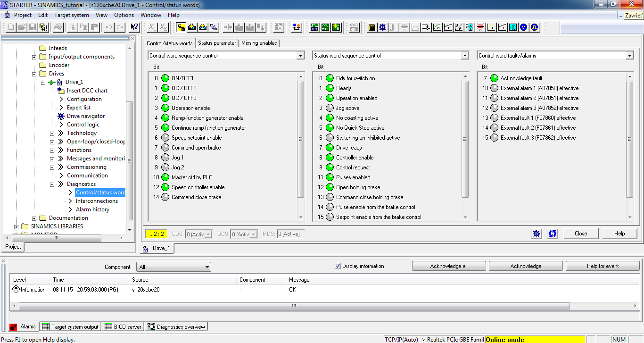Click the Print toolbar icon
The height and width of the screenshot is (343, 644).
[x=58, y=27]
